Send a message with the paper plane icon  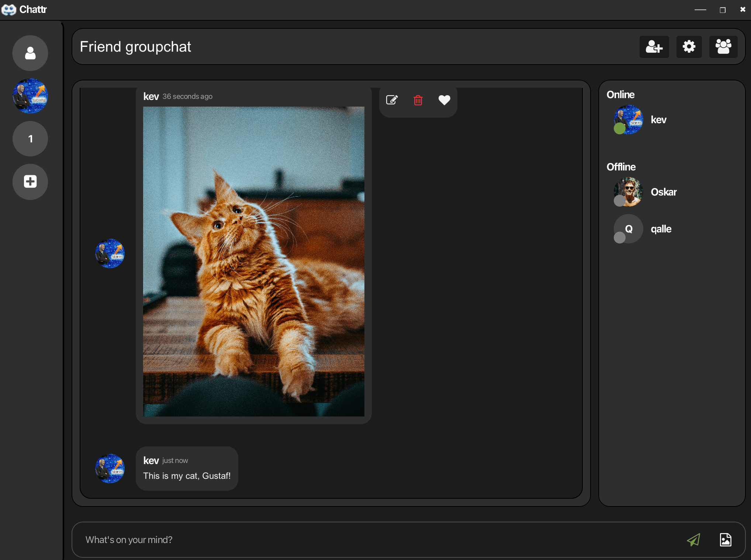[x=694, y=539]
